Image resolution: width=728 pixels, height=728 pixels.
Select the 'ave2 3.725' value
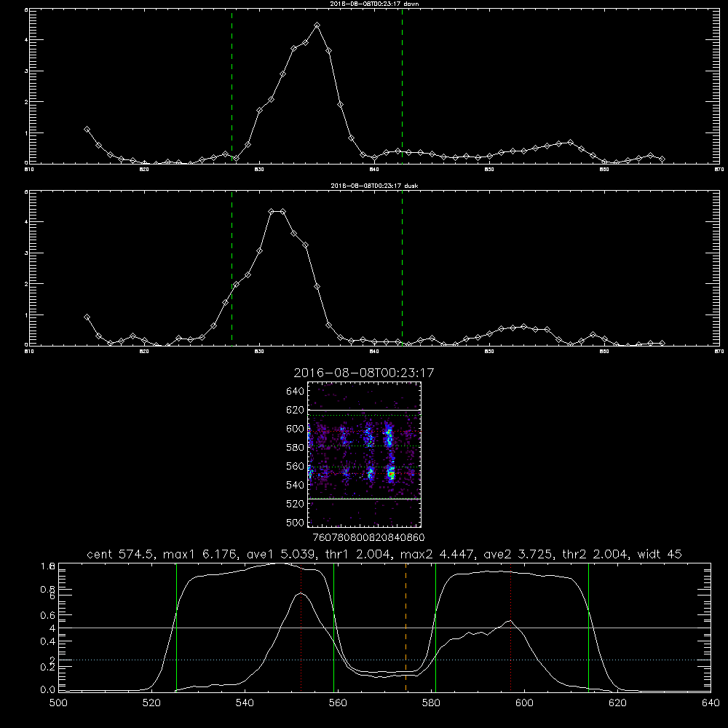point(518,554)
